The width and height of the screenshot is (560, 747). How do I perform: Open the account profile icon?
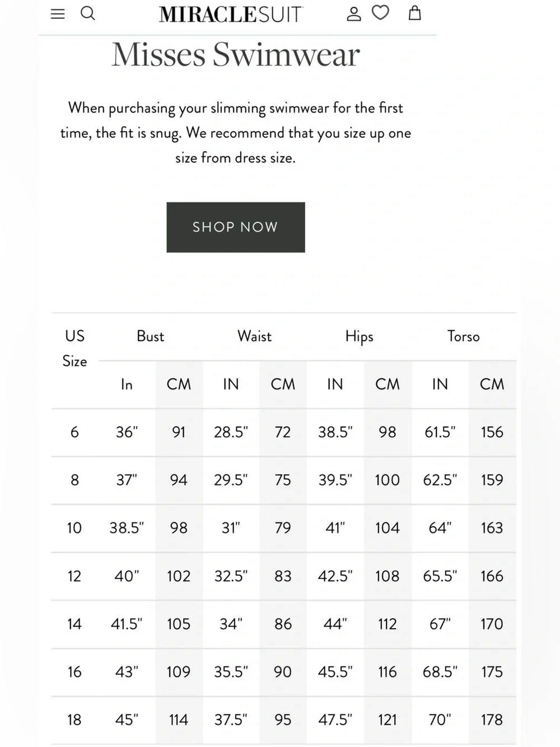(354, 13)
